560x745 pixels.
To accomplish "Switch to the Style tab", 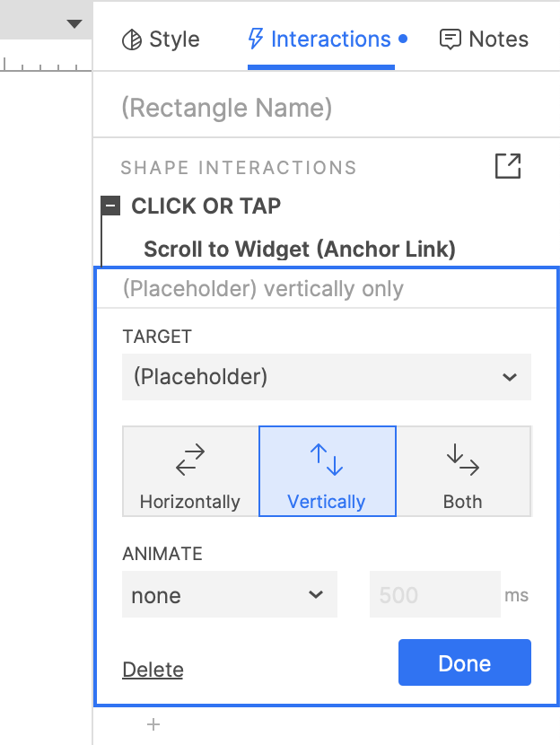I will [162, 39].
